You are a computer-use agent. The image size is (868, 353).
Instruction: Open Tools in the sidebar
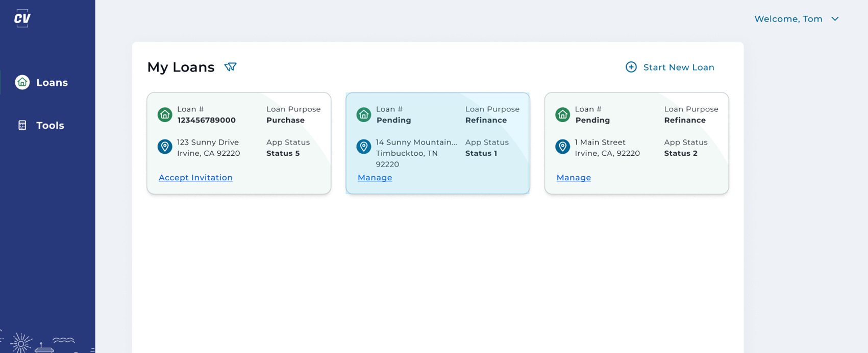click(x=50, y=125)
